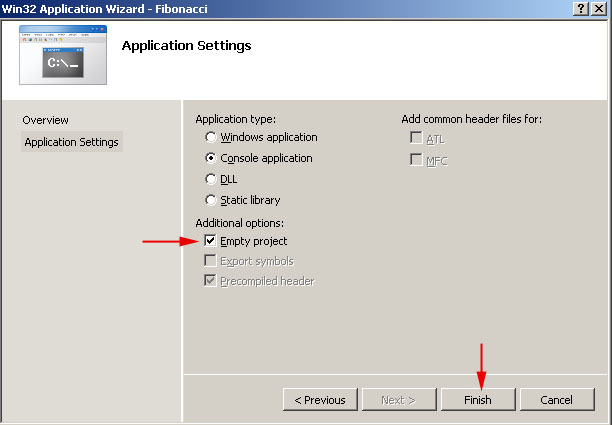Click the disabled Next button
The width and height of the screenshot is (612, 425).
[x=399, y=400]
